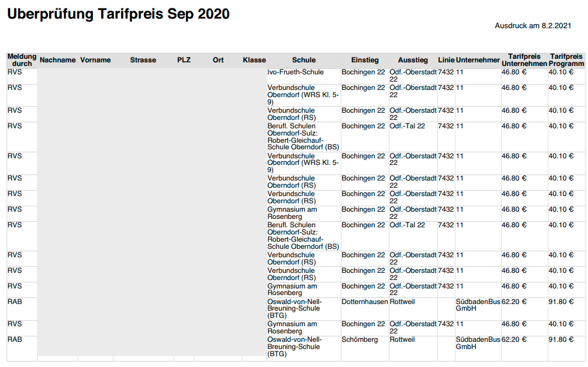This screenshot has height=367, width=588.
Task: Click the title Überprüfung Tarifpreis Sep 2020
Action: click(118, 14)
